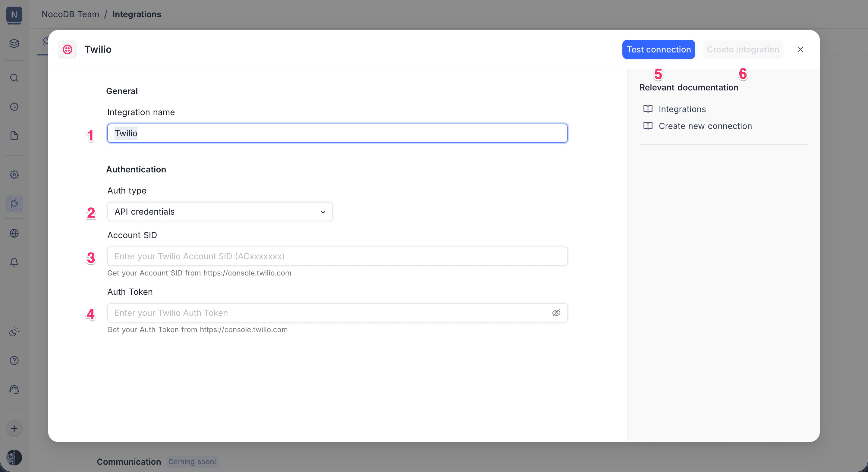Open the Documents page icon in sidebar
This screenshot has height=472, width=868.
click(14, 136)
